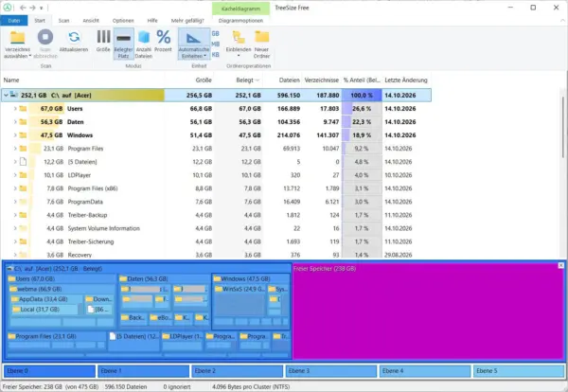Set unit to GB
This screenshot has height=392, width=568.
pos(216,34)
